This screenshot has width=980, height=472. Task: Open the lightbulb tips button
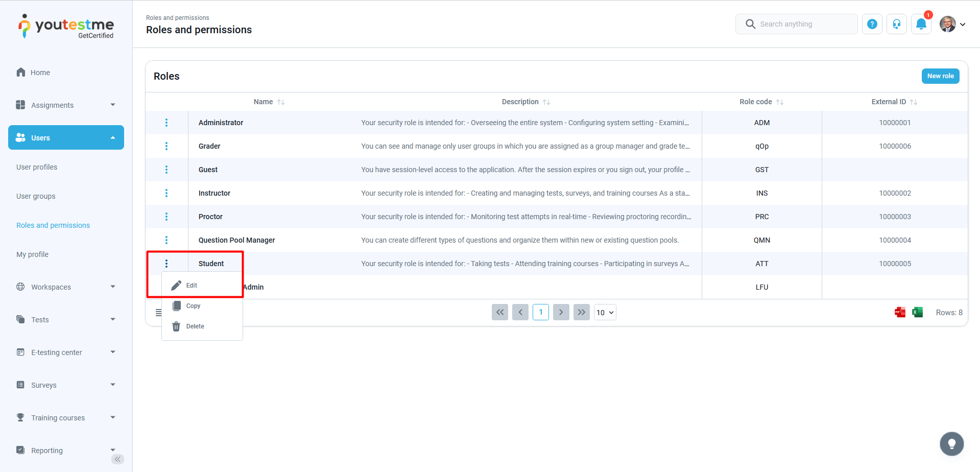pyautogui.click(x=951, y=443)
